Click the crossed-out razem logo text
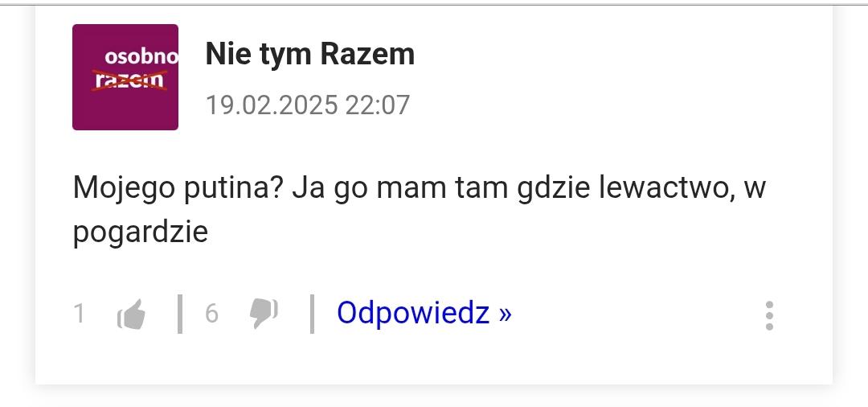 tap(129, 80)
